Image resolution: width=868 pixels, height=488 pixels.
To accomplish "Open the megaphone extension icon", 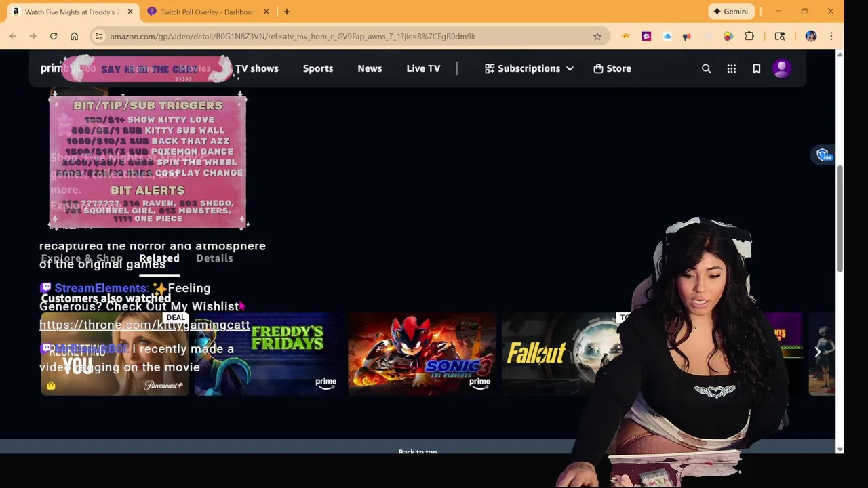I will (x=687, y=36).
